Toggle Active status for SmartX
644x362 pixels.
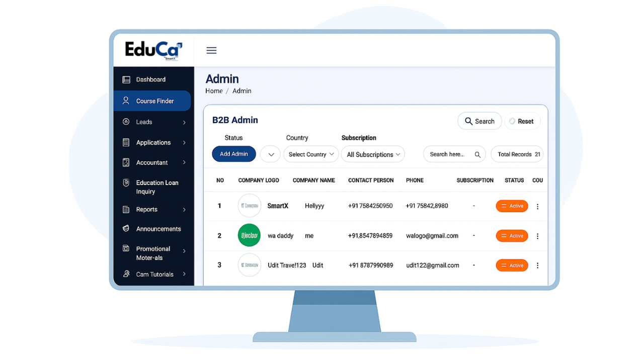tap(512, 206)
